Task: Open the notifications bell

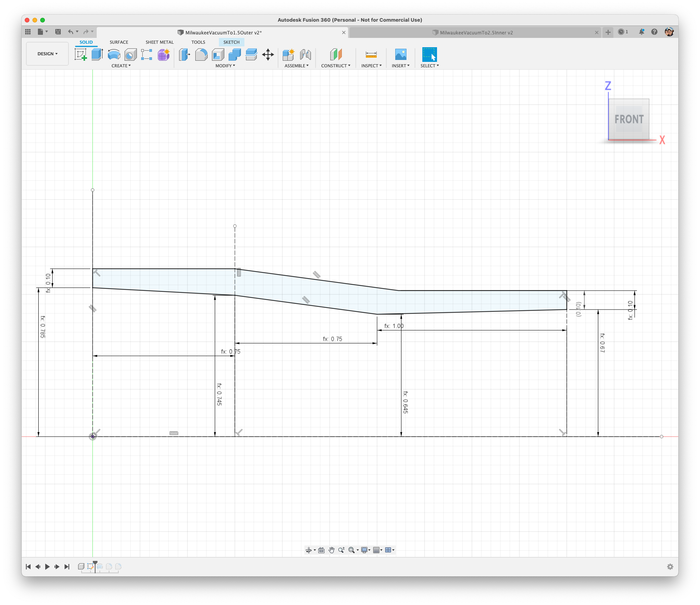Action: point(642,32)
